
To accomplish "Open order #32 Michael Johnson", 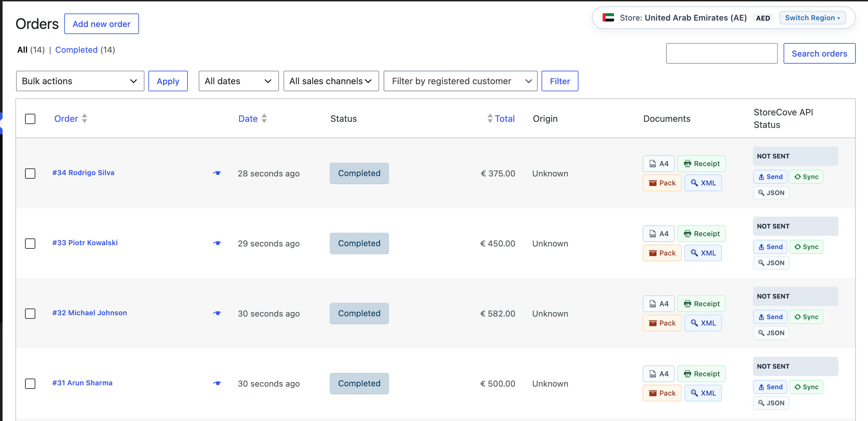I will pyautogui.click(x=89, y=313).
